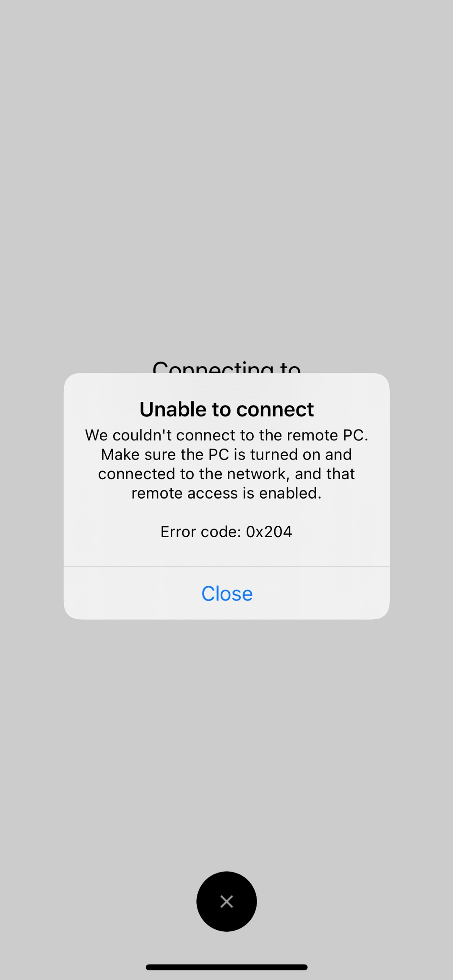
Task: Abort the remote session via round button
Action: pos(226,901)
